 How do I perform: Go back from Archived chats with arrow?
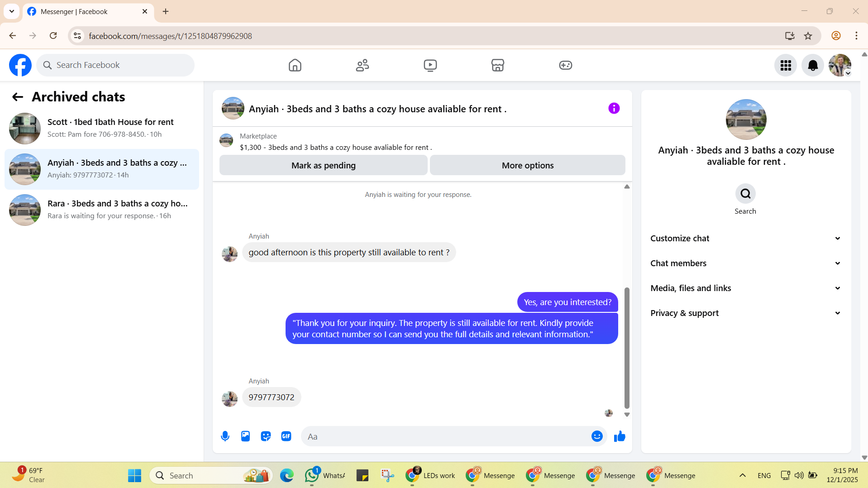click(x=18, y=97)
